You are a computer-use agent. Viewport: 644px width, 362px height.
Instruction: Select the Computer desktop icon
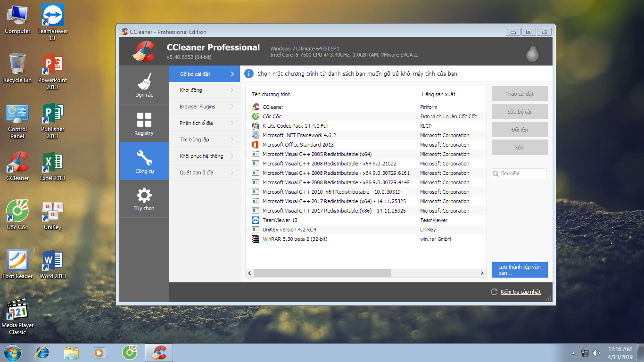coord(17,19)
